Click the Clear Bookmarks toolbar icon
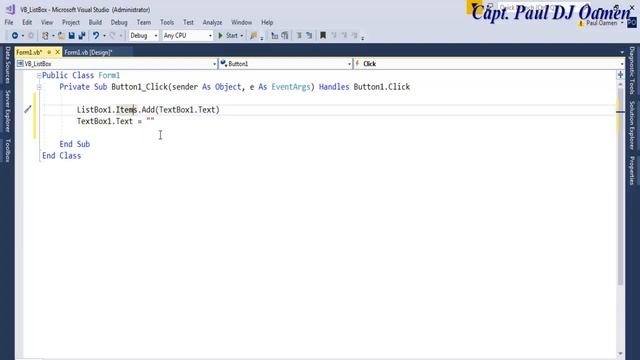 coord(354,36)
